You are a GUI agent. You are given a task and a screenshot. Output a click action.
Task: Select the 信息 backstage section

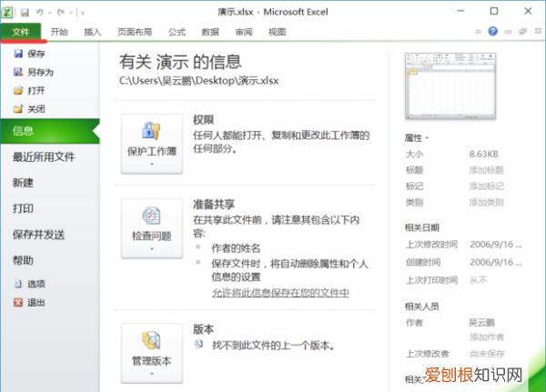point(50,131)
